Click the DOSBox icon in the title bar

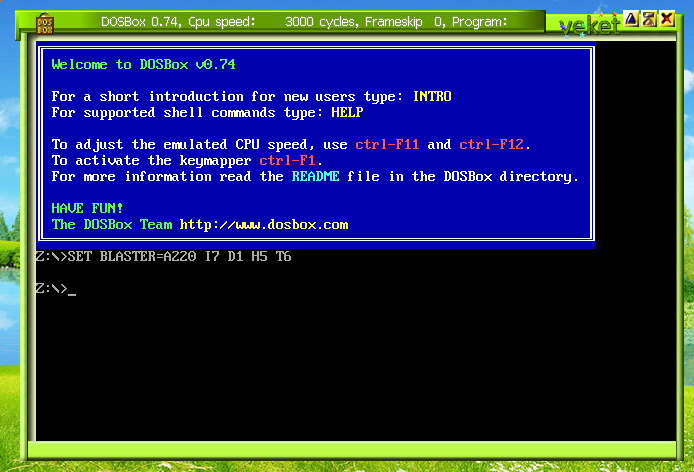[x=45, y=23]
